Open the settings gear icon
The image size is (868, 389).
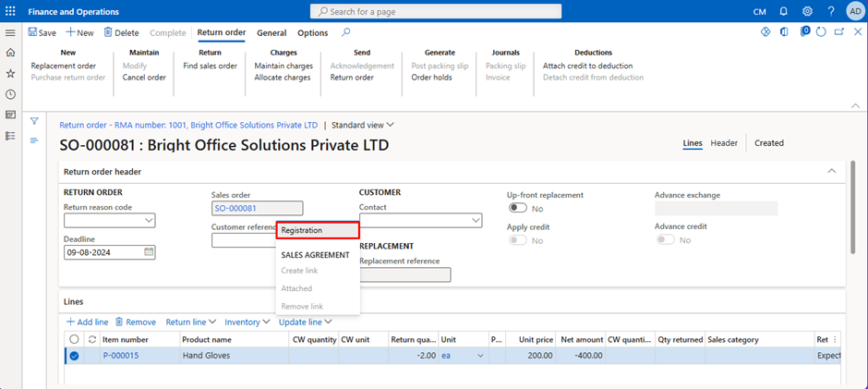coord(807,11)
